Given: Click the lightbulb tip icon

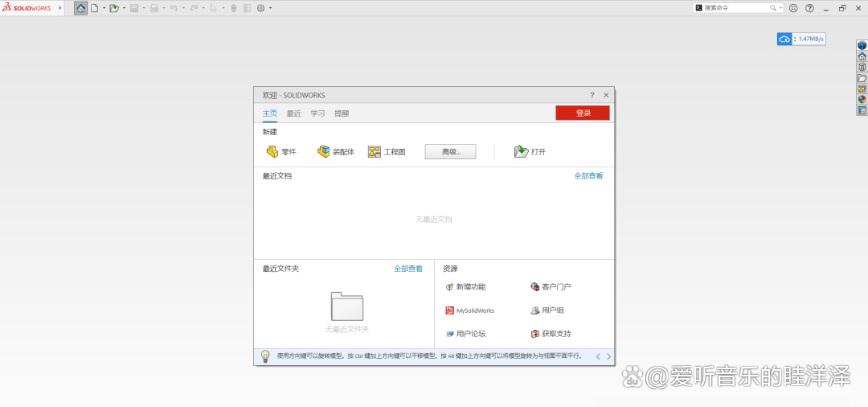Looking at the screenshot, I should tap(265, 356).
